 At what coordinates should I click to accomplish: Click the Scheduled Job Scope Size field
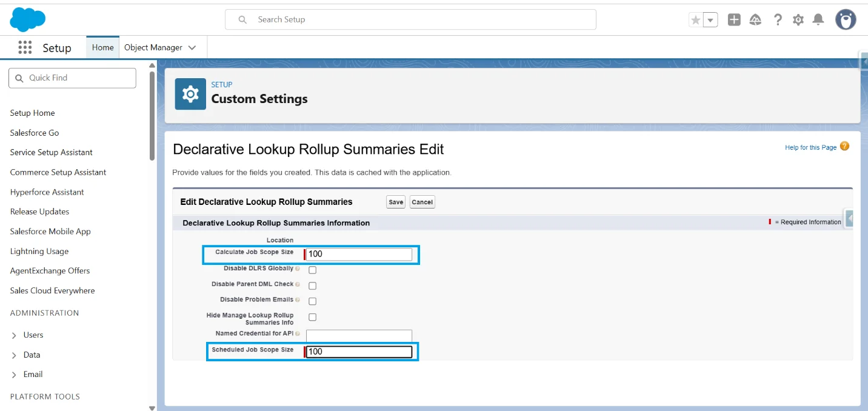[359, 352]
